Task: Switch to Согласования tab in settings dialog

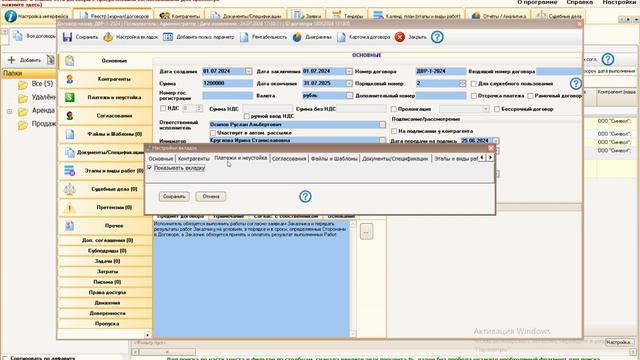Action: (289, 159)
